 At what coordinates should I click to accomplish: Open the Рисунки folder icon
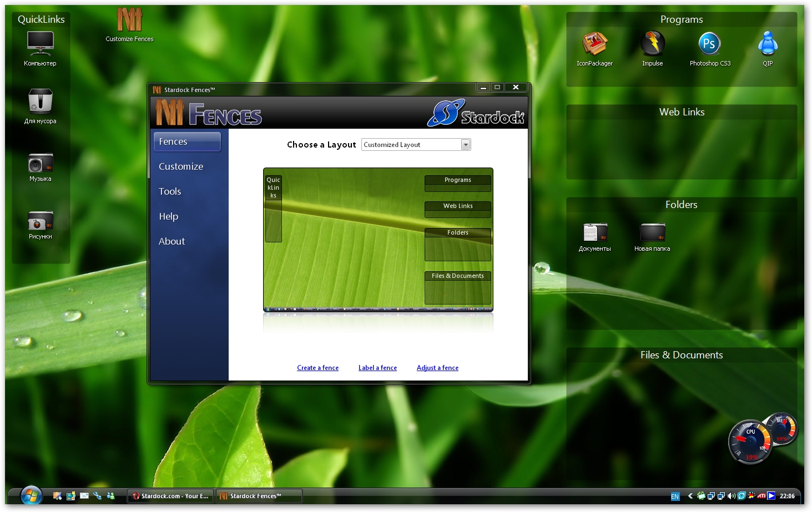click(41, 225)
